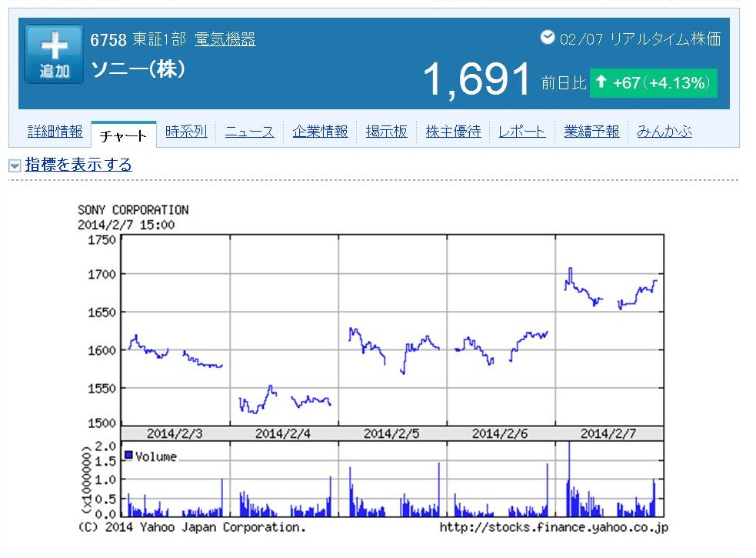Viewport: 756px width, 558px height.
Task: Switch to the 時系列 tab
Action: (x=186, y=132)
